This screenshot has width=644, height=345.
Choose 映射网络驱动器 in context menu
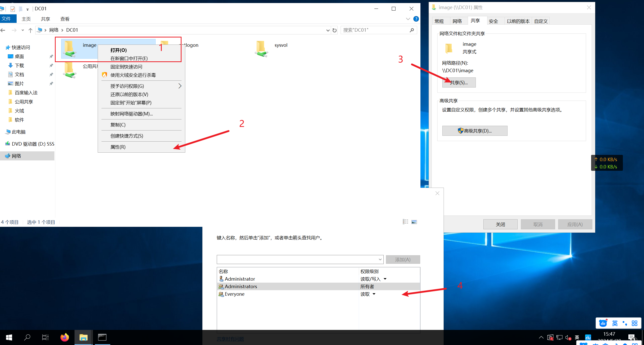[141, 114]
